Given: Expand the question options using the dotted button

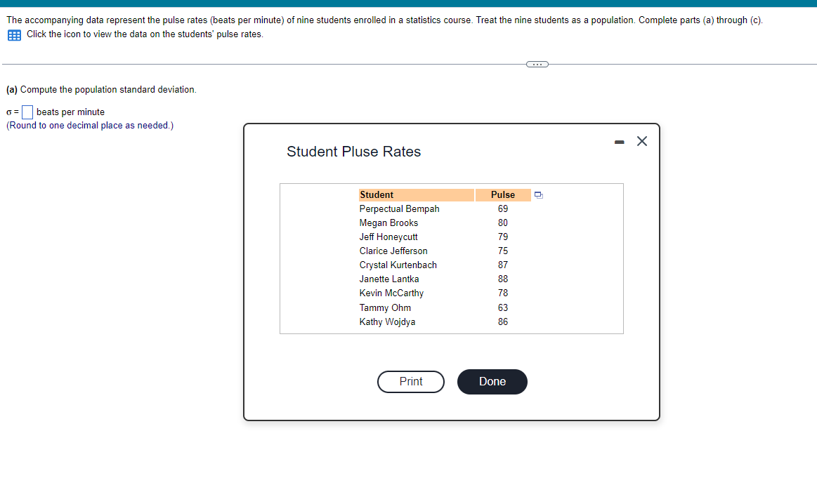Looking at the screenshot, I should pos(537,64).
